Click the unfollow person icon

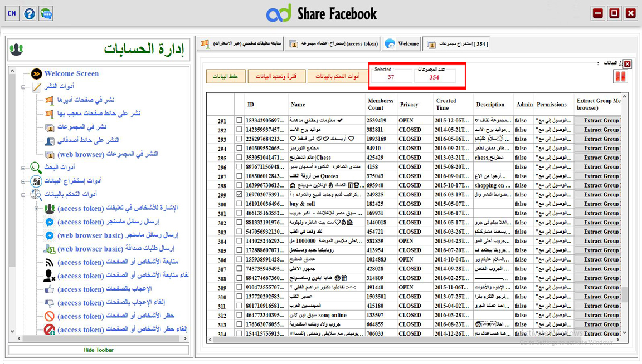tap(50, 276)
